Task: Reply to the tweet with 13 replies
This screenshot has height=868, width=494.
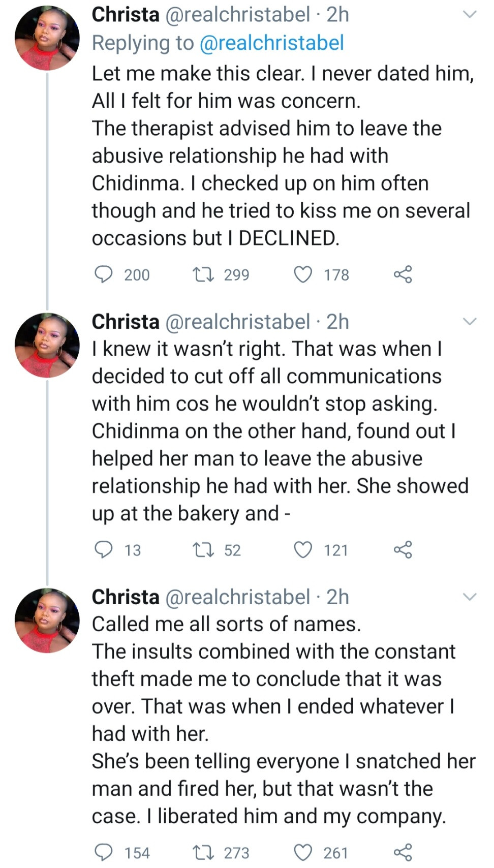Action: [104, 550]
